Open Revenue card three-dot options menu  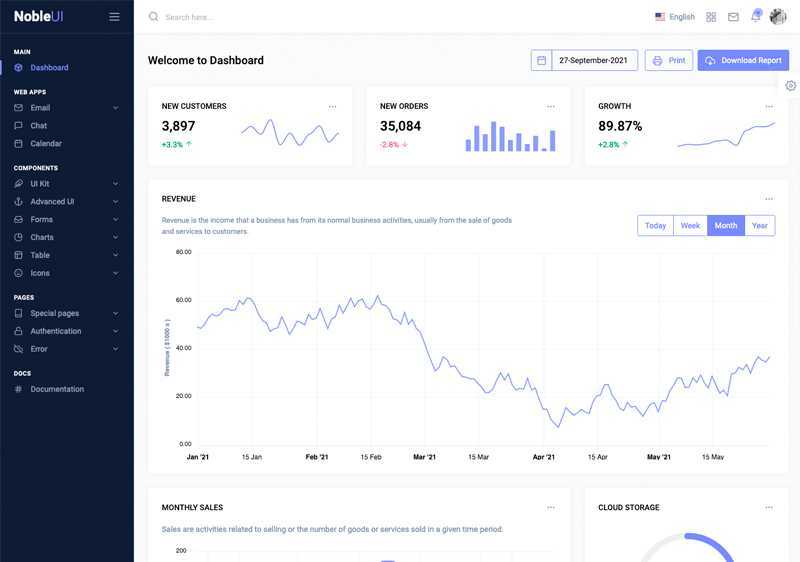[769, 199]
